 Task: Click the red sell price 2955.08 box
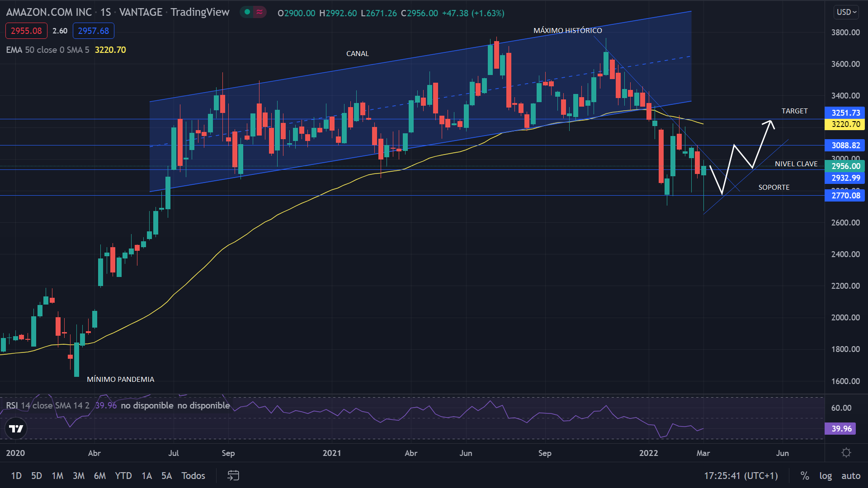pos(26,31)
